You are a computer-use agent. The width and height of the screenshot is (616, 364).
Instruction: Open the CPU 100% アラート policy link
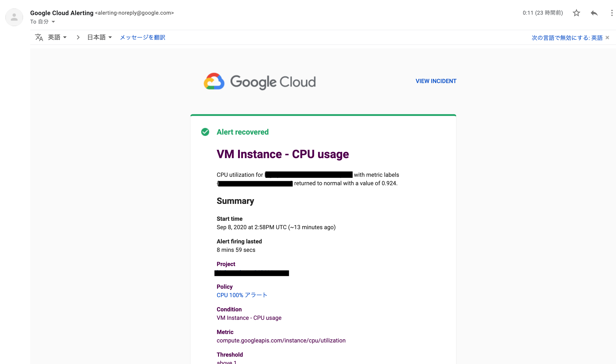[242, 295]
